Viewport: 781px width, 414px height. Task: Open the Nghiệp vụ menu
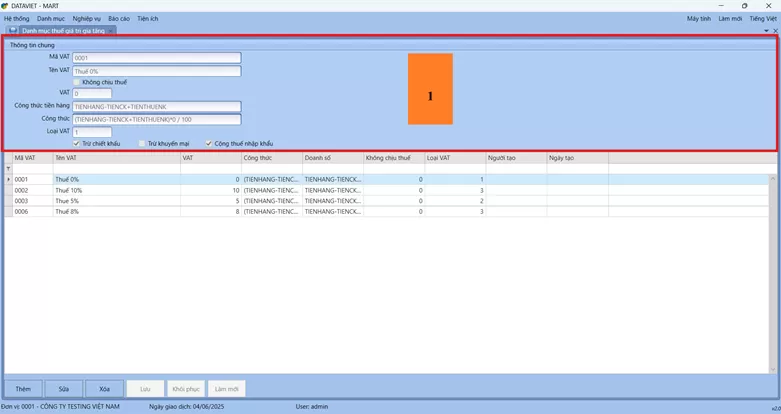tap(87, 18)
